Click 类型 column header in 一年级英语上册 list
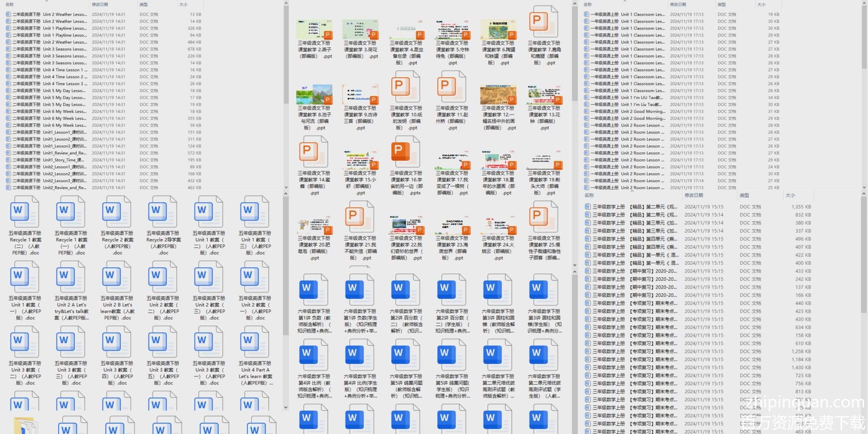Viewport: 868px width, 434px height. pyautogui.click(x=721, y=4)
